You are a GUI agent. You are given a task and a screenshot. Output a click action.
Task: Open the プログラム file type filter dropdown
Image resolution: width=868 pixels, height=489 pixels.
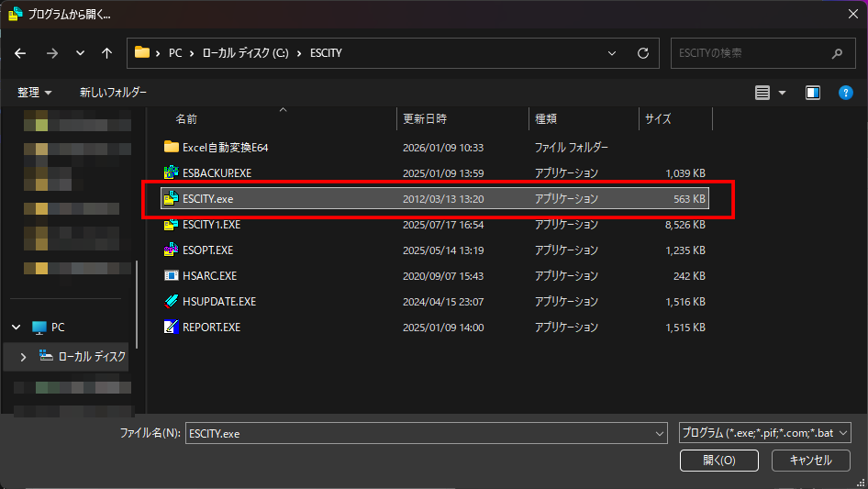click(765, 432)
